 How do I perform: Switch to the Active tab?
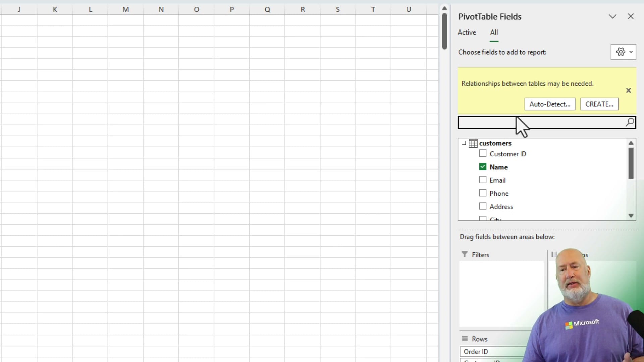coord(467,32)
